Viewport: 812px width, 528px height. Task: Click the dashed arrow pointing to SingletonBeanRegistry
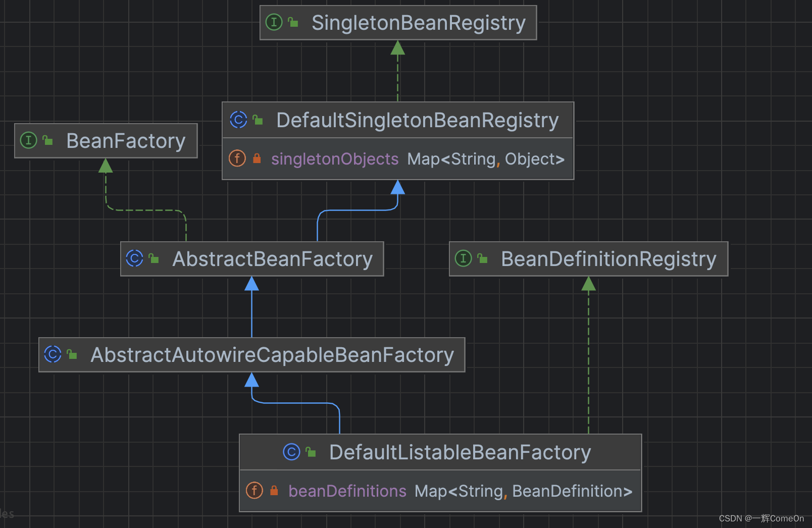click(398, 71)
